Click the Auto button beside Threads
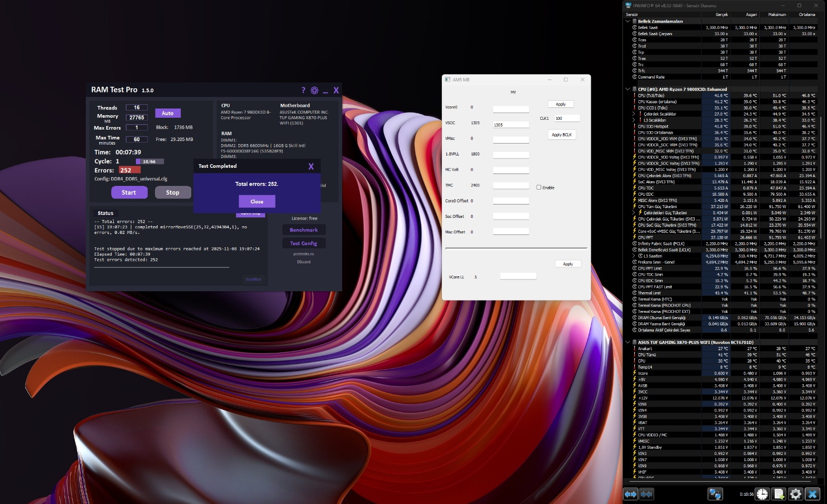827x504 pixels. point(167,113)
